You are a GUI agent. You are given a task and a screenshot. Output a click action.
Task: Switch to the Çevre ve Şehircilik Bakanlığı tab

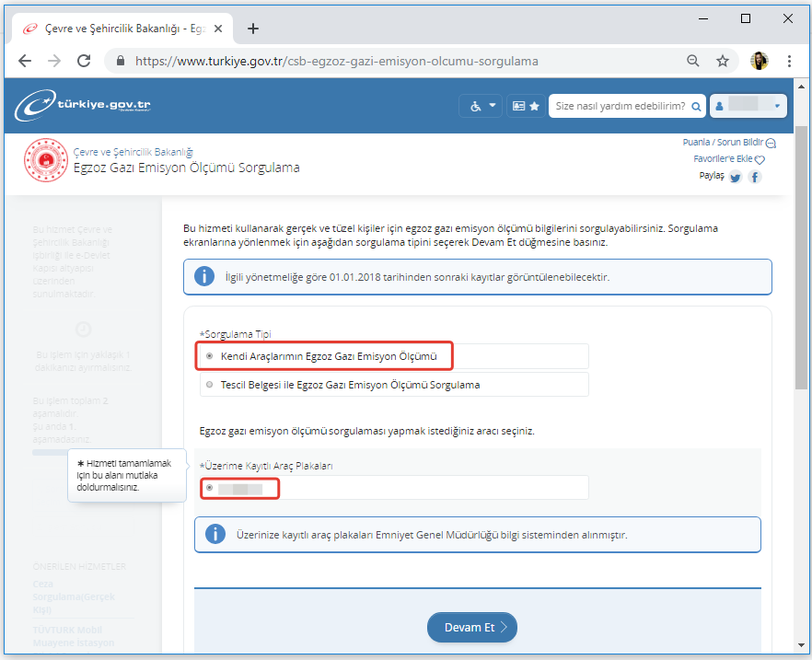(x=120, y=29)
